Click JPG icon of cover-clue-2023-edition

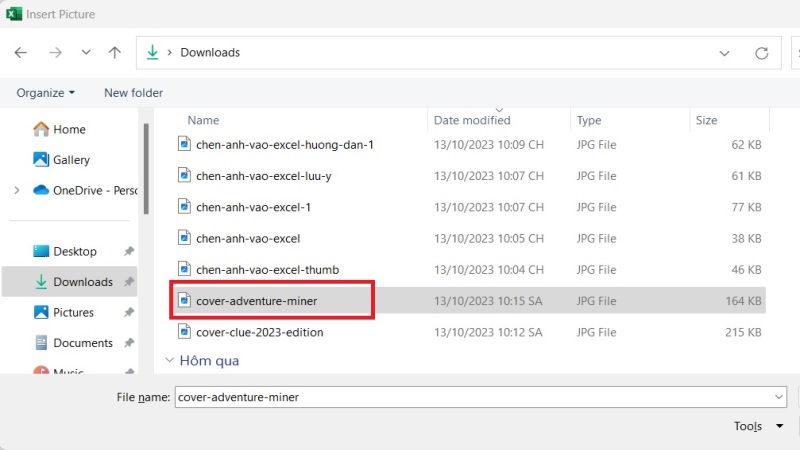(184, 332)
